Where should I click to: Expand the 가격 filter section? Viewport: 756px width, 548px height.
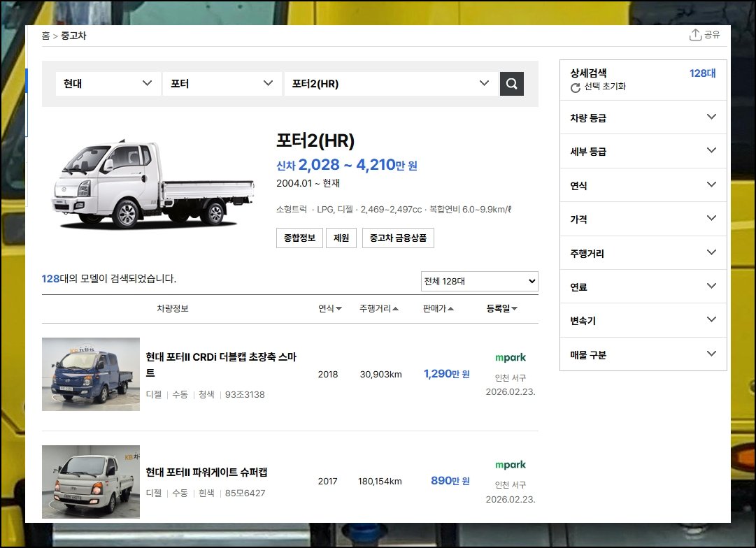coord(643,219)
